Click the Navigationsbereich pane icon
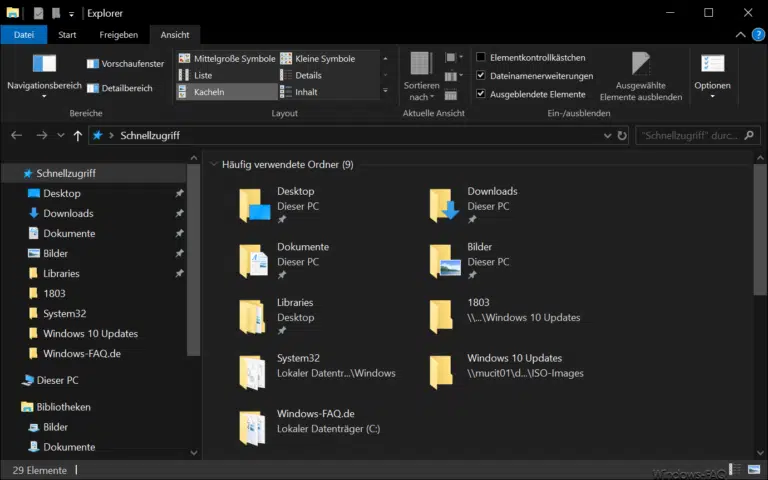This screenshot has height=480, width=768. point(44,65)
